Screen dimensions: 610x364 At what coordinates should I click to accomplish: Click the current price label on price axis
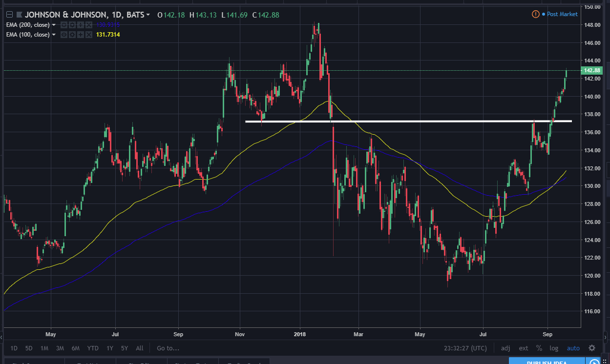coord(591,70)
